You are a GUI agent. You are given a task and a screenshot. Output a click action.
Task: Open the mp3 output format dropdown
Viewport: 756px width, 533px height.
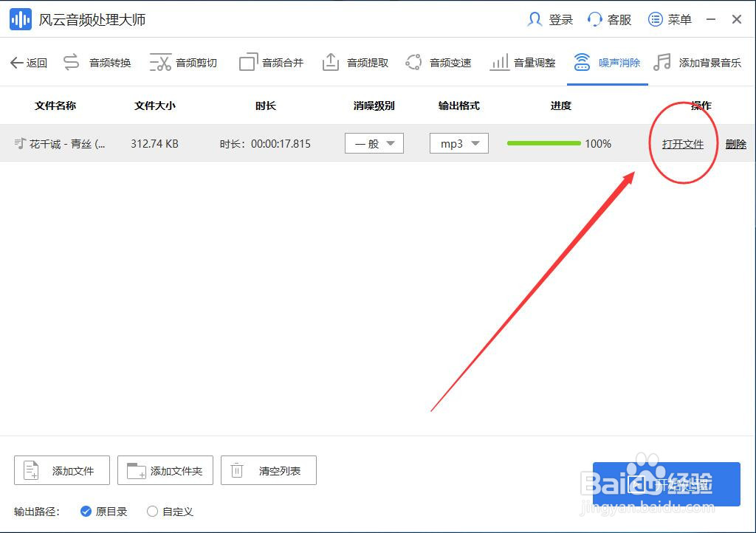click(x=458, y=143)
